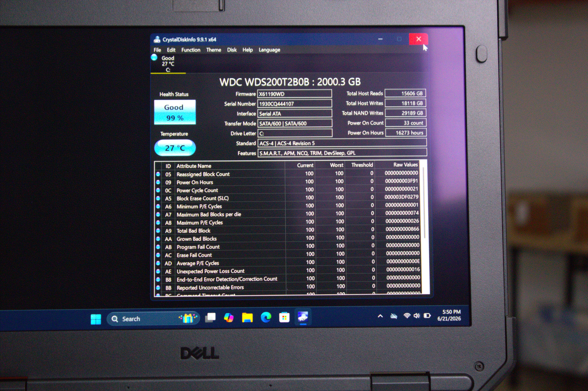Screen dimensions: 588x391
Task: Minimize the CrystalDiskInfo window
Action: click(380, 39)
